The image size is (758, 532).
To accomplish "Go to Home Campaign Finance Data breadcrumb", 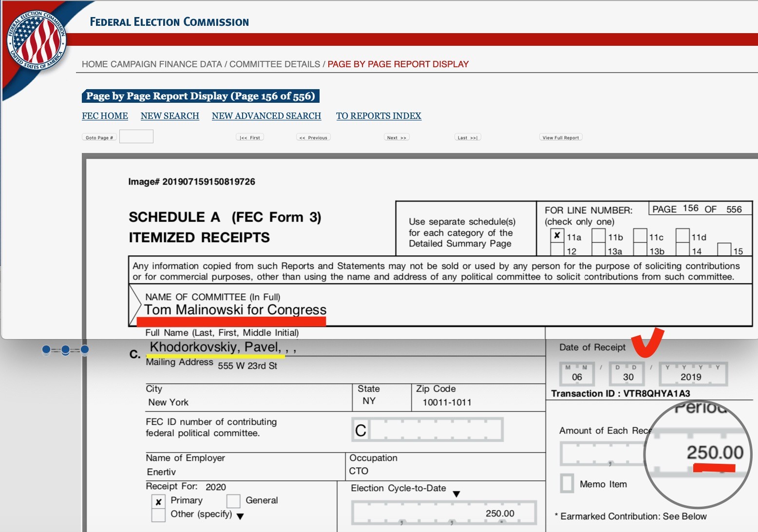I will [152, 64].
